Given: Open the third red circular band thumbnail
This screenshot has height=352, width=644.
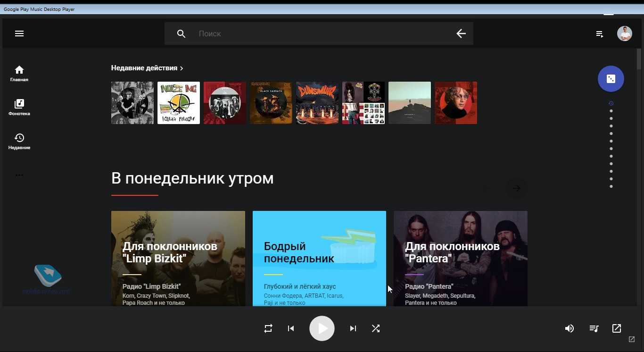Looking at the screenshot, I should [x=225, y=103].
